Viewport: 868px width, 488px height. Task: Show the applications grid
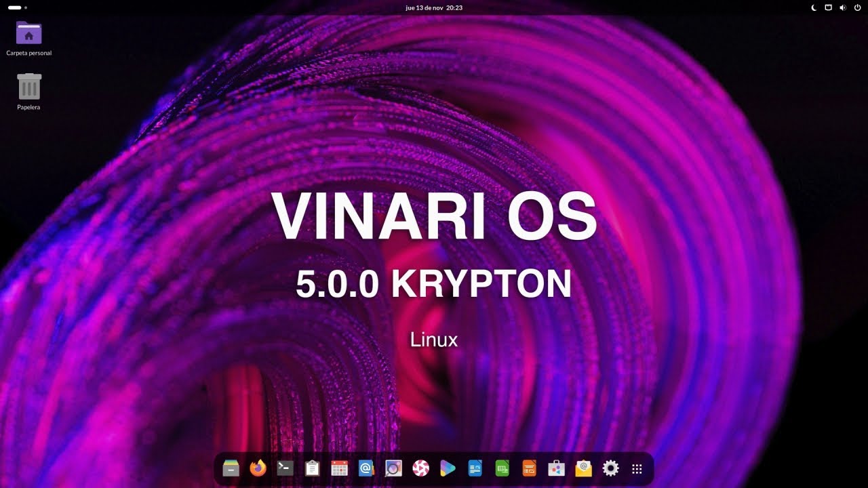[637, 468]
